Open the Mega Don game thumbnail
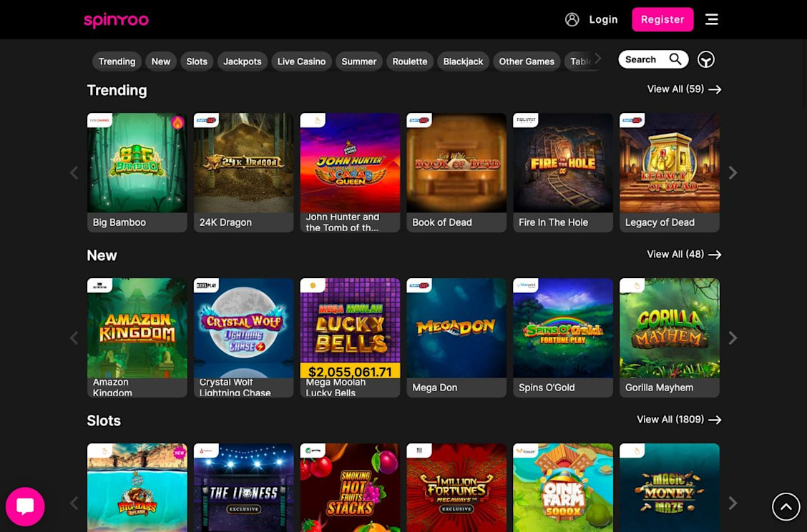807x532 pixels. (x=456, y=327)
